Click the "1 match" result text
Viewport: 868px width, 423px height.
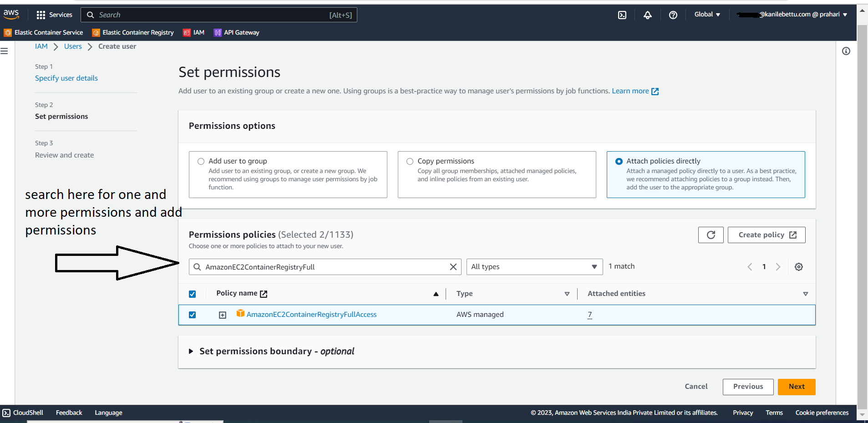pyautogui.click(x=622, y=266)
